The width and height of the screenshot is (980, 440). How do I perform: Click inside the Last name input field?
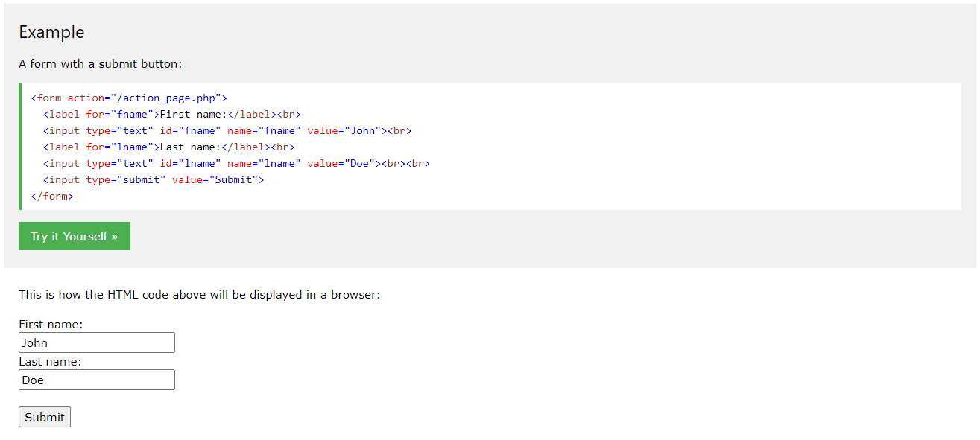tap(97, 379)
